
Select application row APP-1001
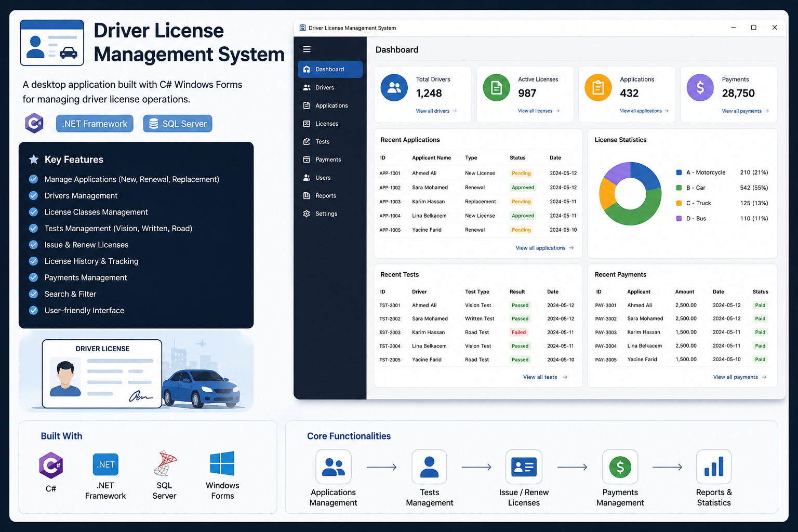pyautogui.click(x=478, y=173)
